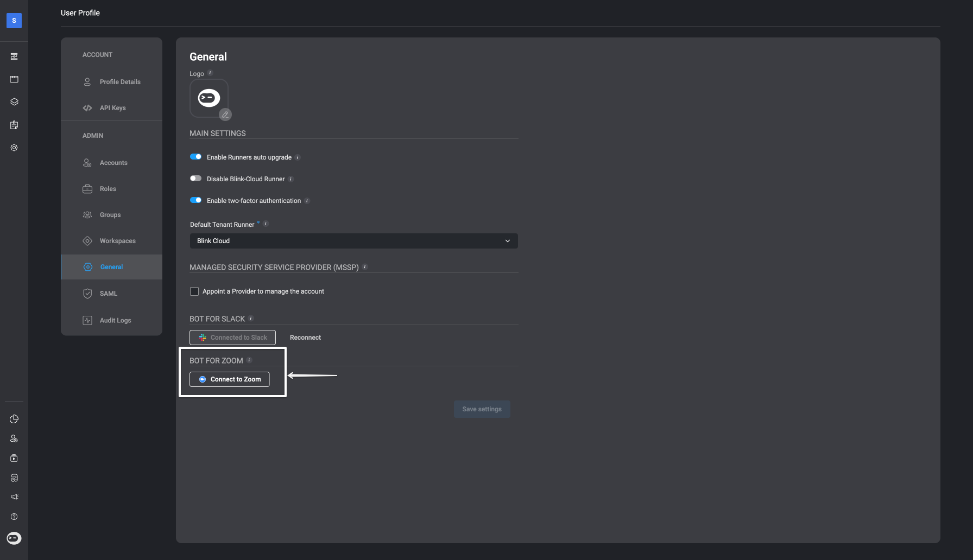The width and height of the screenshot is (973, 560).
Task: Click Connect to Zoom button
Action: (x=229, y=379)
